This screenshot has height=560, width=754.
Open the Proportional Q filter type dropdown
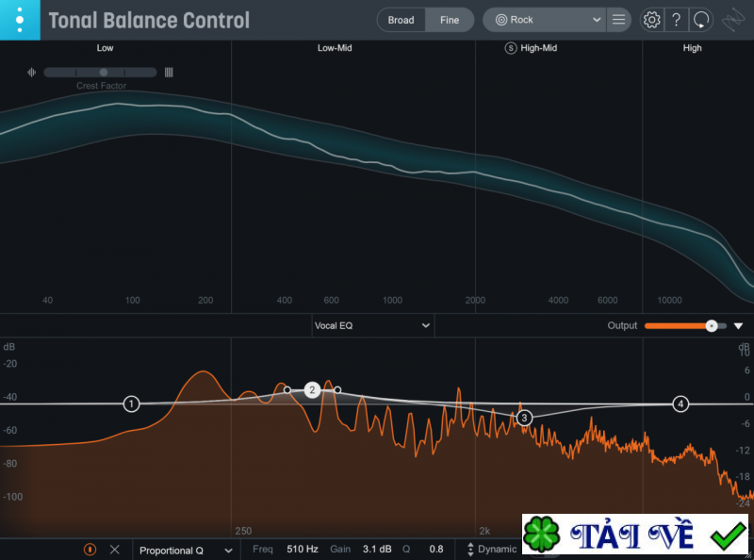point(185,550)
